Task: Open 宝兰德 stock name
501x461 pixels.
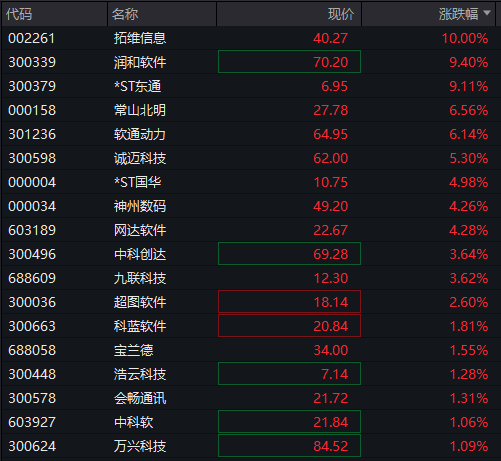Action: [x=134, y=350]
